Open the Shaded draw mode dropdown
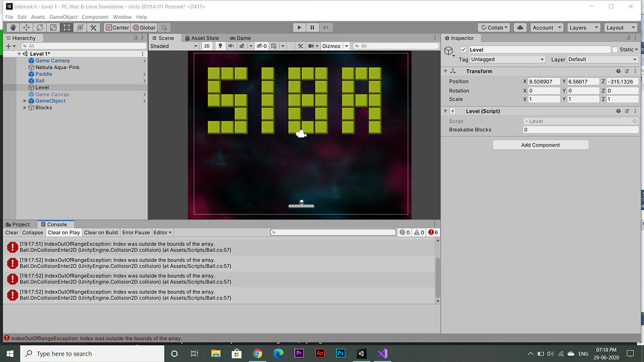This screenshot has width=644, height=362. [173, 45]
